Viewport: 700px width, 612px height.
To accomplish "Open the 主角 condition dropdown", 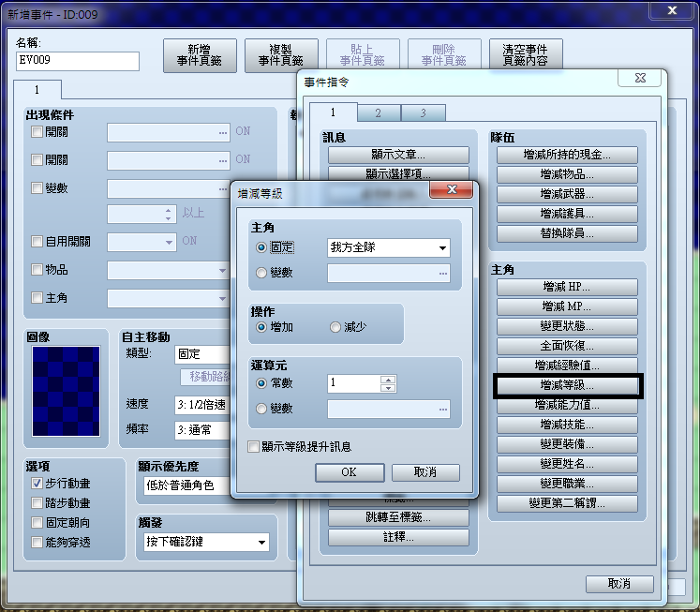I will pos(169,298).
